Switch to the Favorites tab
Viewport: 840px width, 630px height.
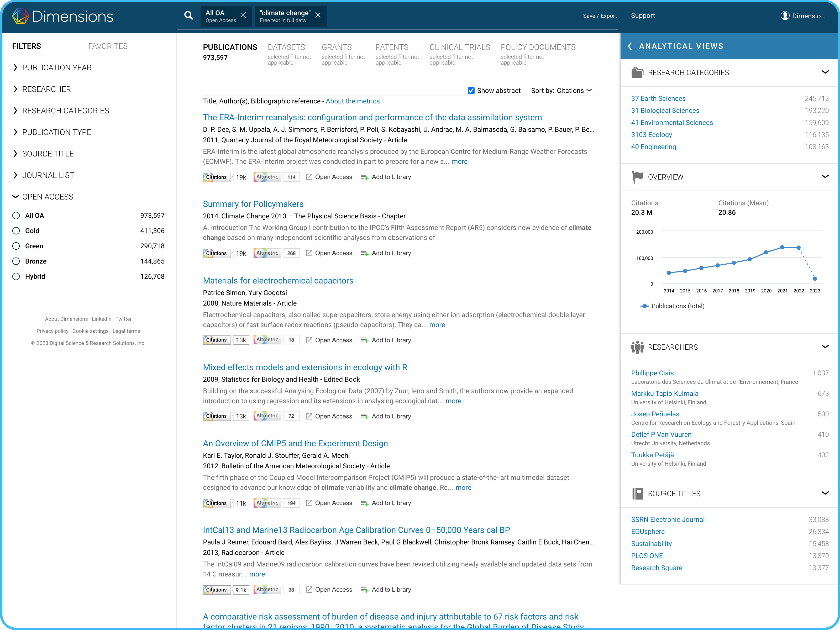click(108, 46)
